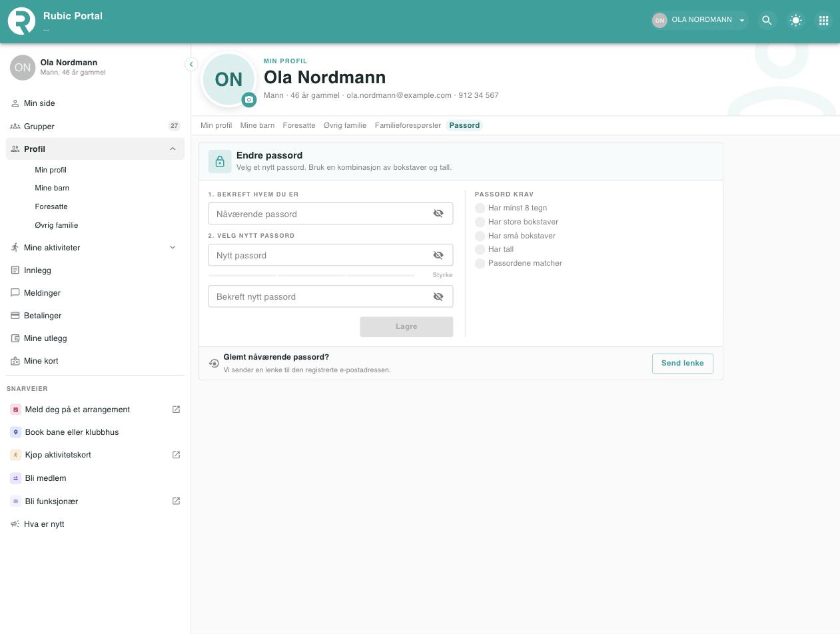
Task: Click the Rubic Portal logo
Action: [21, 21]
